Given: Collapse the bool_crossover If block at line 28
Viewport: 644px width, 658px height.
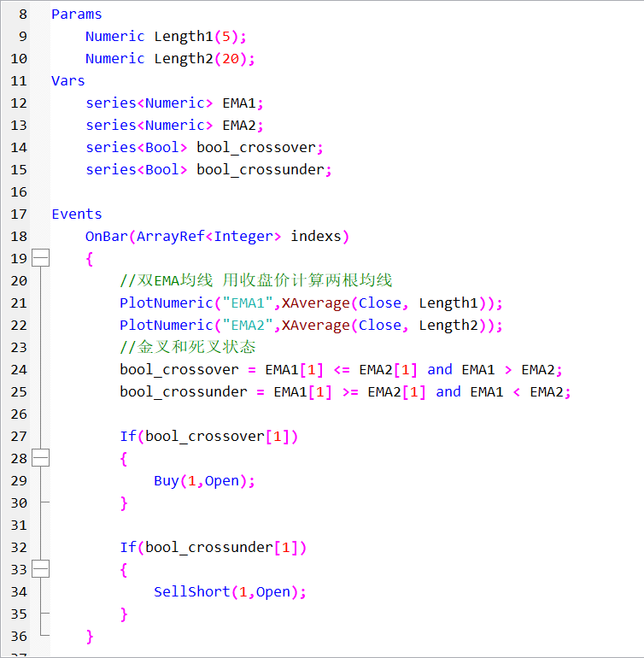Looking at the screenshot, I should (x=40, y=458).
